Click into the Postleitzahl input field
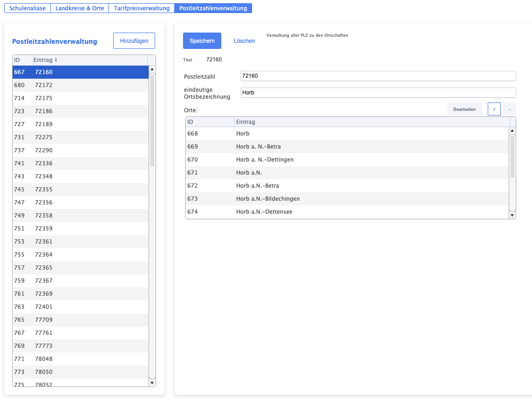The image size is (532, 400). 377,76
